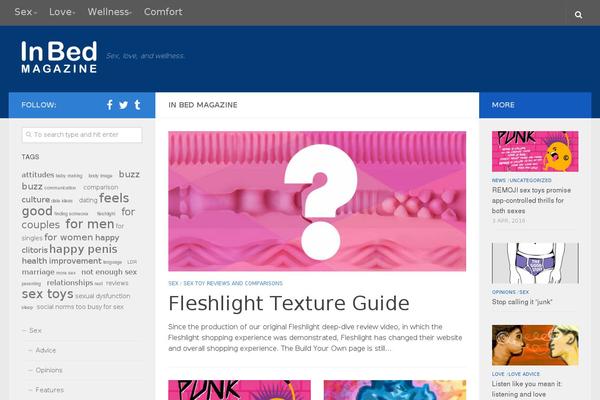Focus the sidebar search field
600x400 pixels.
pyautogui.click(x=82, y=135)
